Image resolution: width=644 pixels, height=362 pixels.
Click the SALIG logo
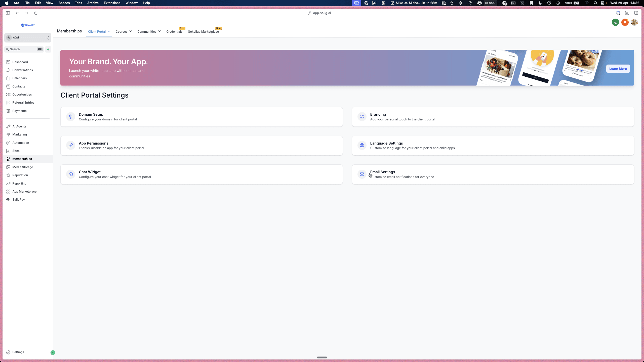28,25
